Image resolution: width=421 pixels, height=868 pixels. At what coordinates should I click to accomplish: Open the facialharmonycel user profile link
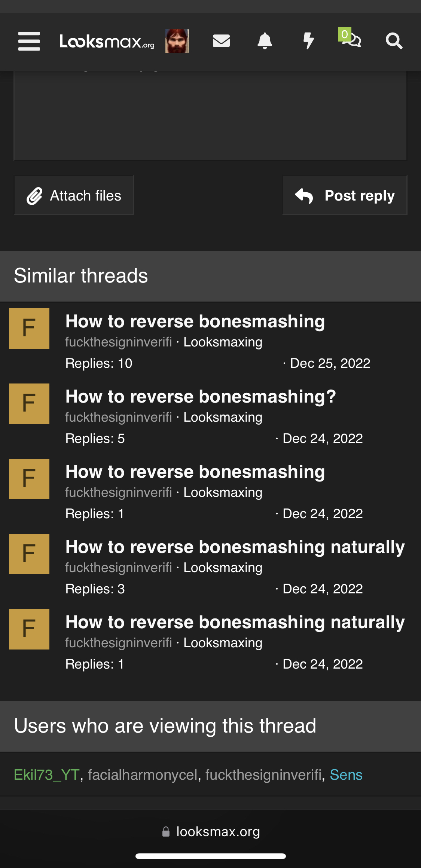pos(143,775)
